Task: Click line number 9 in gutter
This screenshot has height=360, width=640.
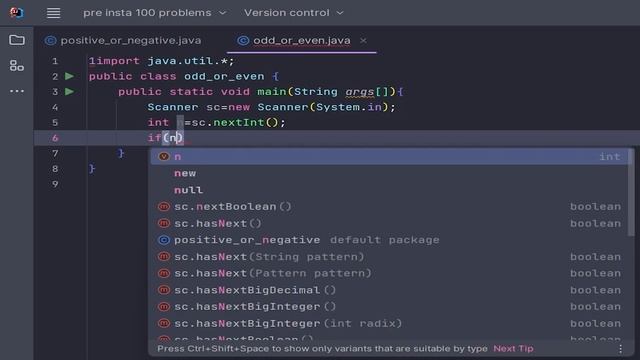Action: tap(55, 184)
